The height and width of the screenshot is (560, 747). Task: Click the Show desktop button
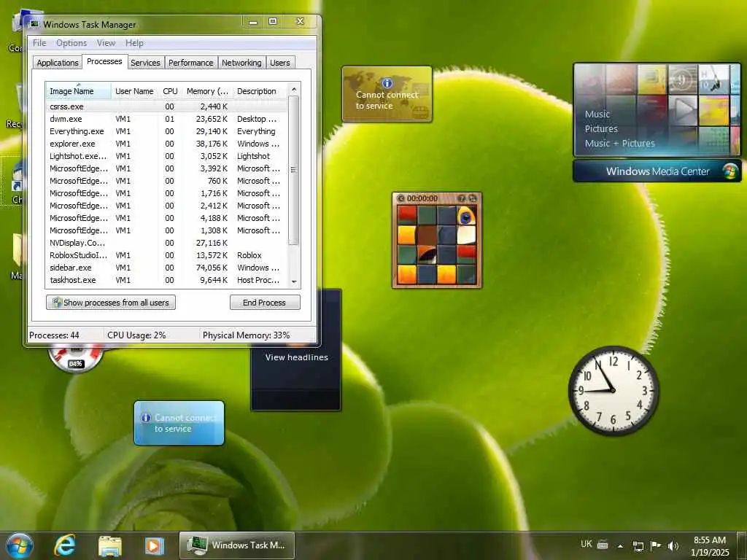tap(742, 545)
